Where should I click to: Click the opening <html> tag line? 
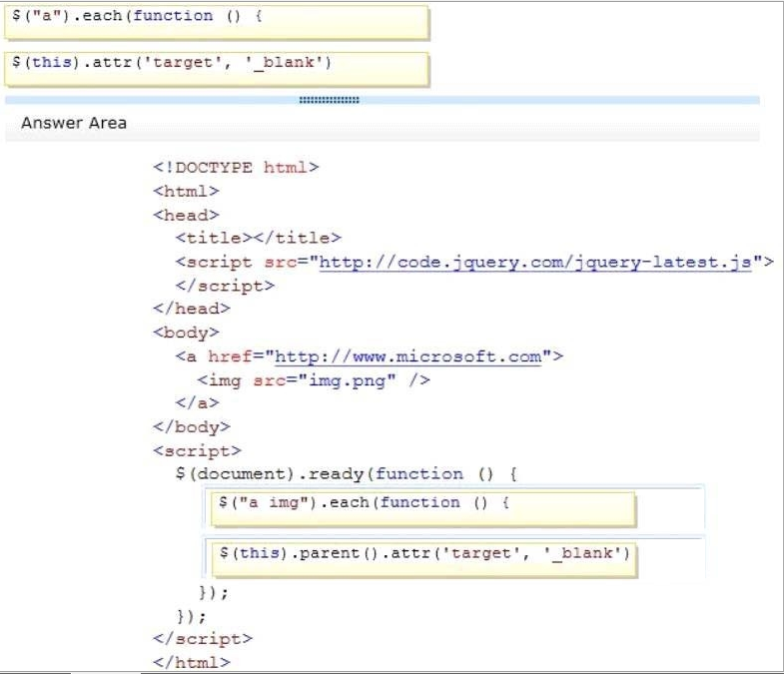click(186, 191)
